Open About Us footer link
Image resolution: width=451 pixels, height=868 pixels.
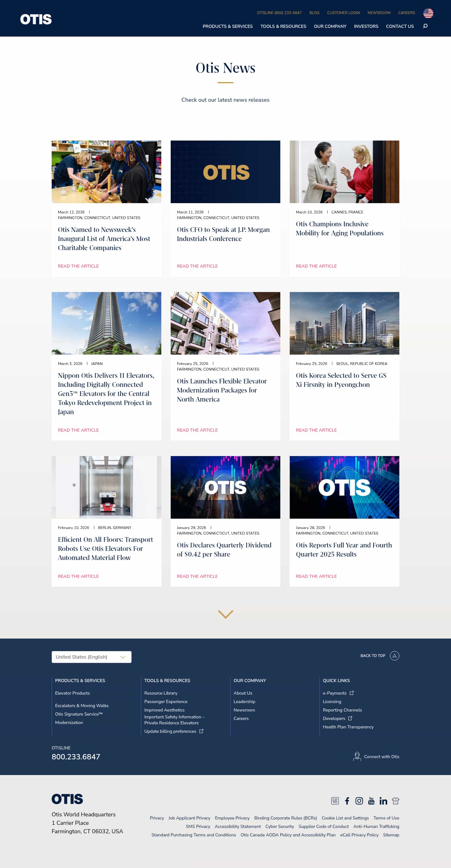243,693
